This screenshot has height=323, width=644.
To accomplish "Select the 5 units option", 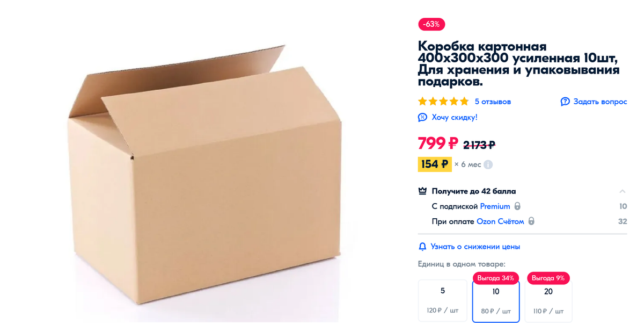I will (x=443, y=300).
